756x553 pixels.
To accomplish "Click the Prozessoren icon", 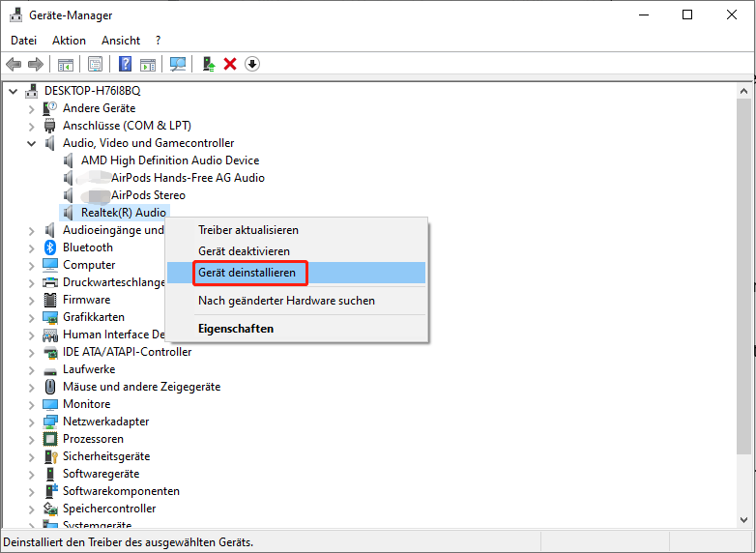I will point(50,439).
